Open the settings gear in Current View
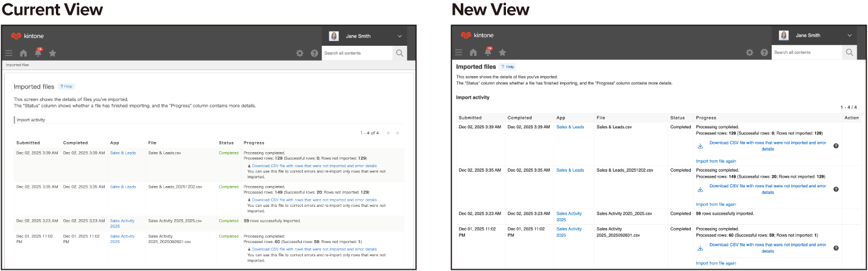This screenshot has width=868, height=271. click(300, 53)
